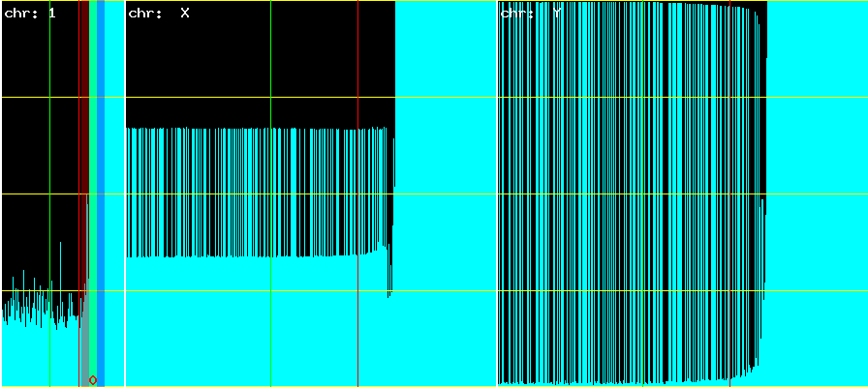Select the "chr: X" panel label
Image resolution: width=868 pixels, height=387 pixels.
click(x=158, y=14)
